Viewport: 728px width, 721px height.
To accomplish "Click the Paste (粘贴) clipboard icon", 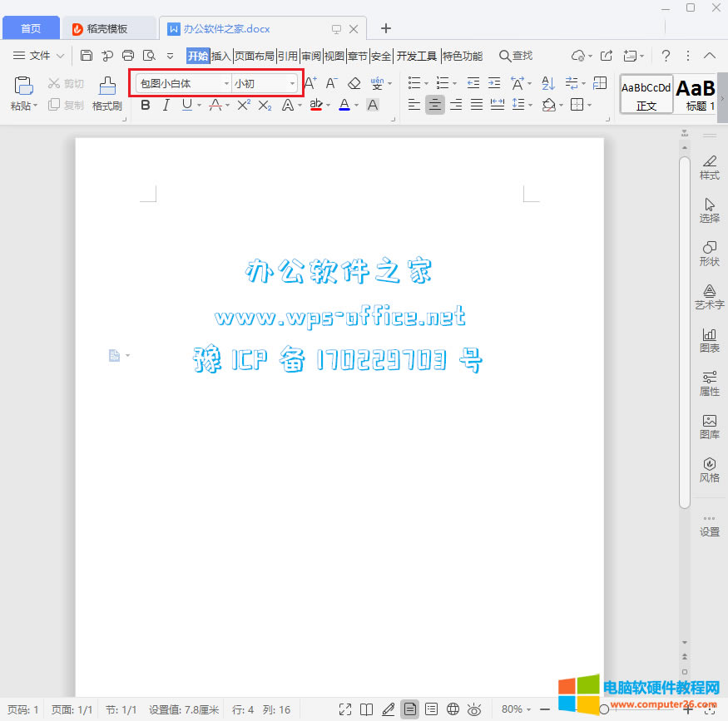I will click(x=24, y=86).
